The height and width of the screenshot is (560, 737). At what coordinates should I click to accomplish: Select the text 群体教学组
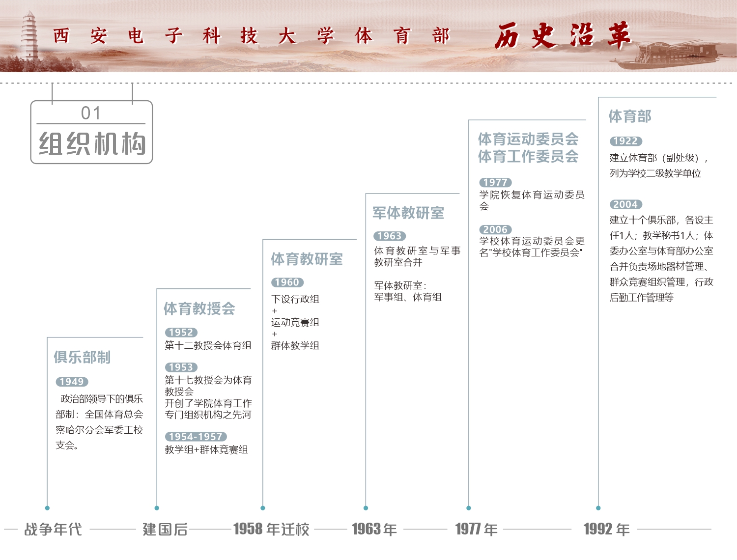[295, 345]
